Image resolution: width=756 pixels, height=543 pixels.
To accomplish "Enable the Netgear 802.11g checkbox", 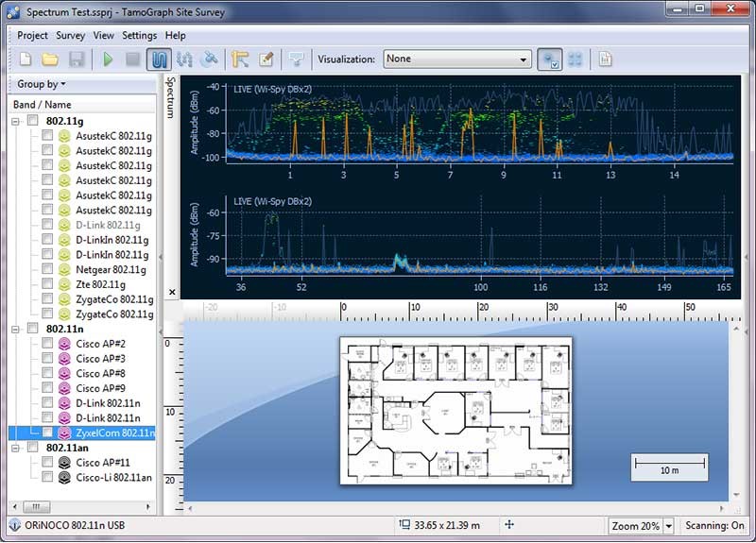I will pyautogui.click(x=47, y=269).
